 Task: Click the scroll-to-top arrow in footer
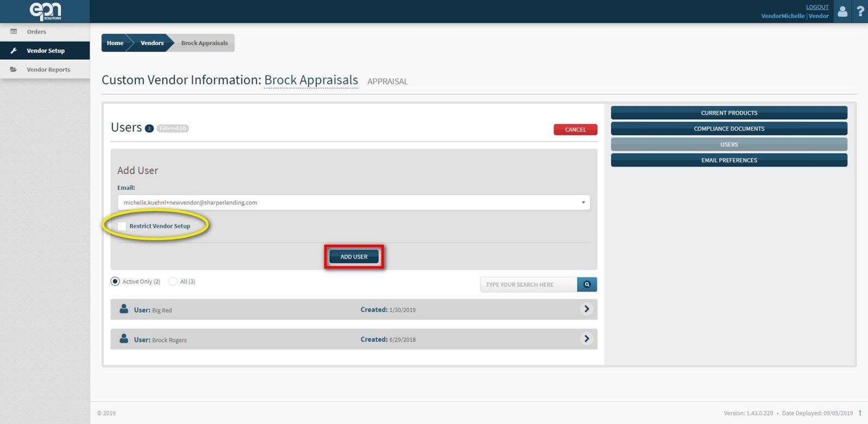pos(860,413)
